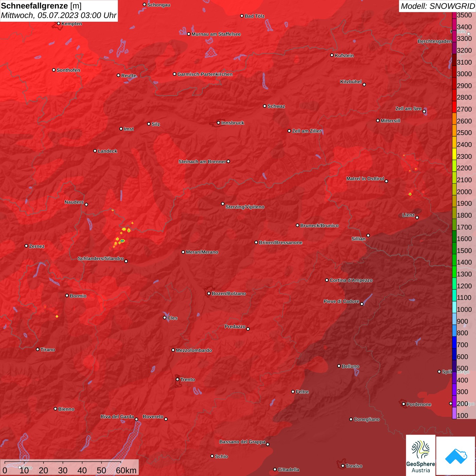Click the 1500 green legend swatch
Viewport: 476px width, 476px height.
[x=454, y=248]
